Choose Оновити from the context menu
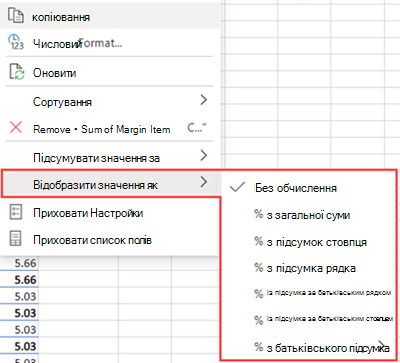The height and width of the screenshot is (363, 400). tap(110, 72)
